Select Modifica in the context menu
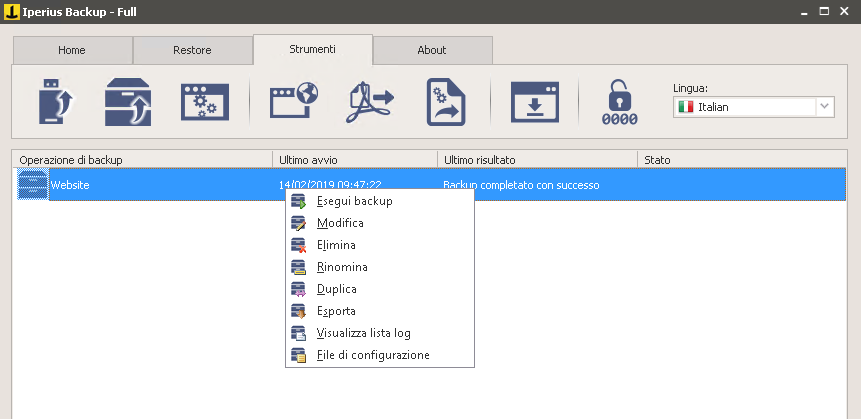The width and height of the screenshot is (861, 419). (x=379, y=224)
